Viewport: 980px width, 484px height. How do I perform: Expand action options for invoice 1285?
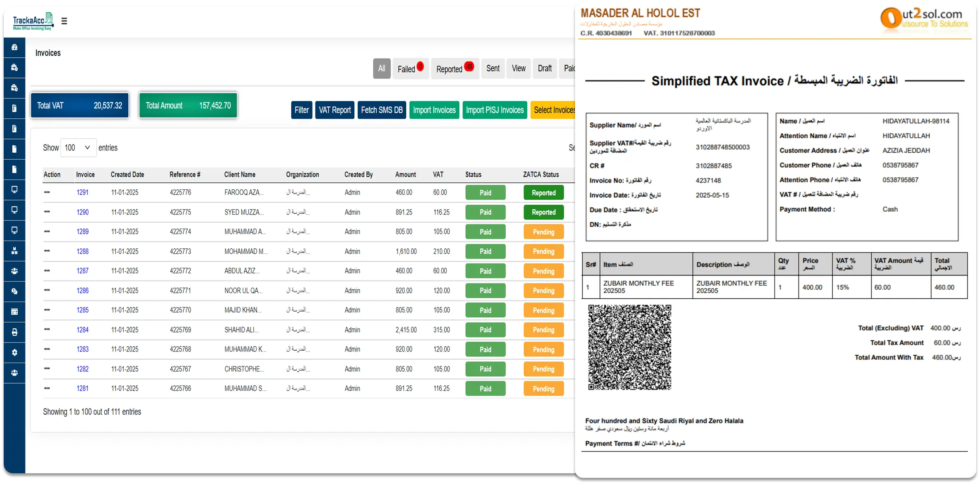coord(47,310)
